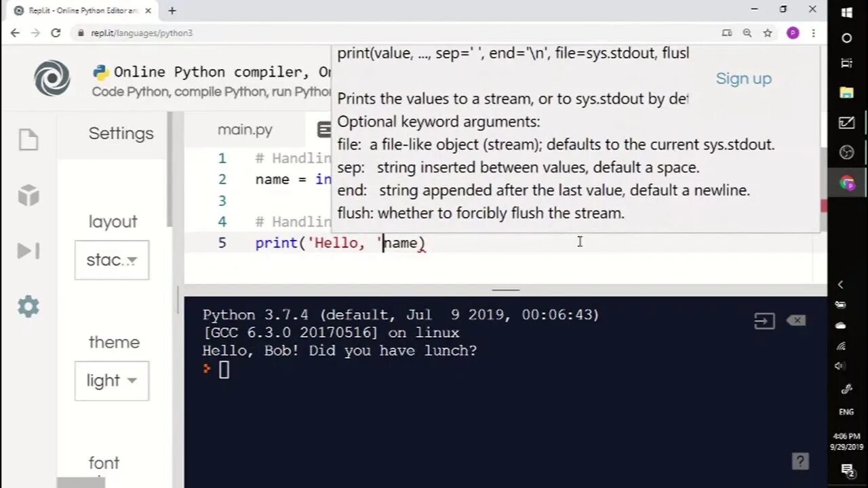Click the console prompt input cursor

point(224,369)
